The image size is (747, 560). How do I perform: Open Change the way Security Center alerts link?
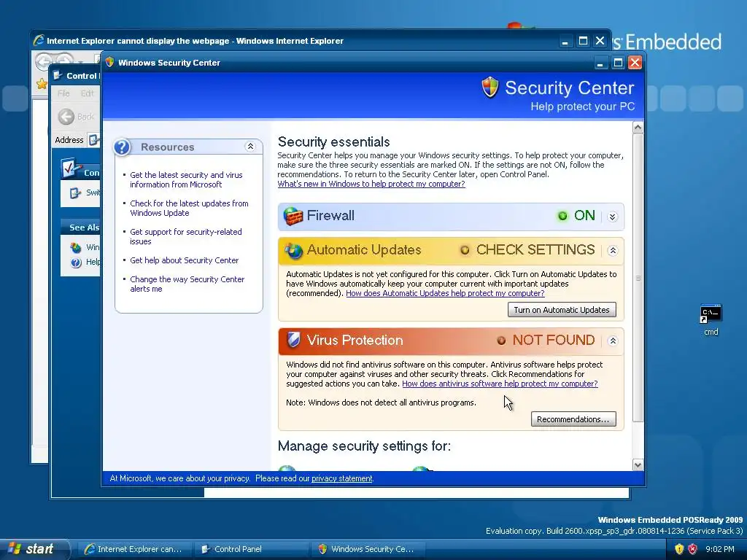187,284
